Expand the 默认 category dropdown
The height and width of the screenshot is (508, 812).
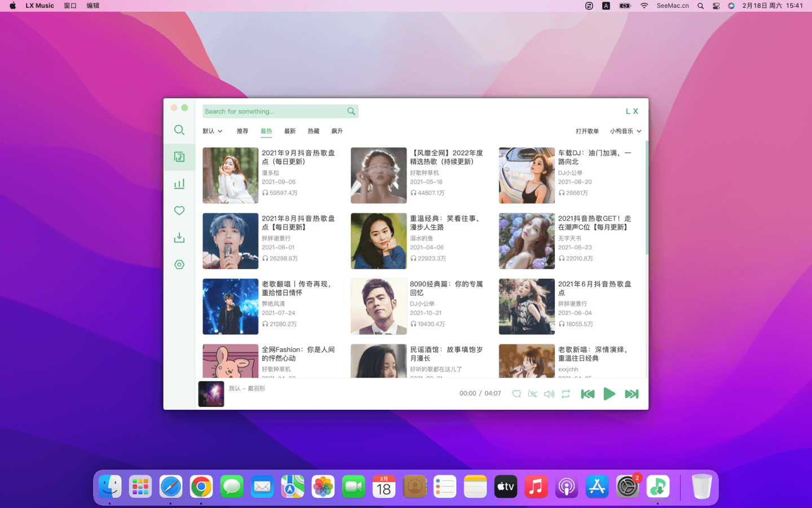pos(213,131)
